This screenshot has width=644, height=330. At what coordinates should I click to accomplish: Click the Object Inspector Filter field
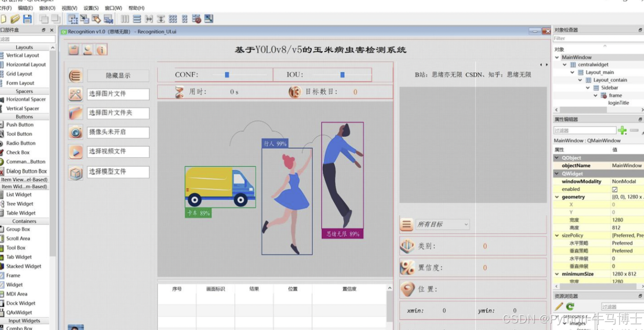coord(598,38)
